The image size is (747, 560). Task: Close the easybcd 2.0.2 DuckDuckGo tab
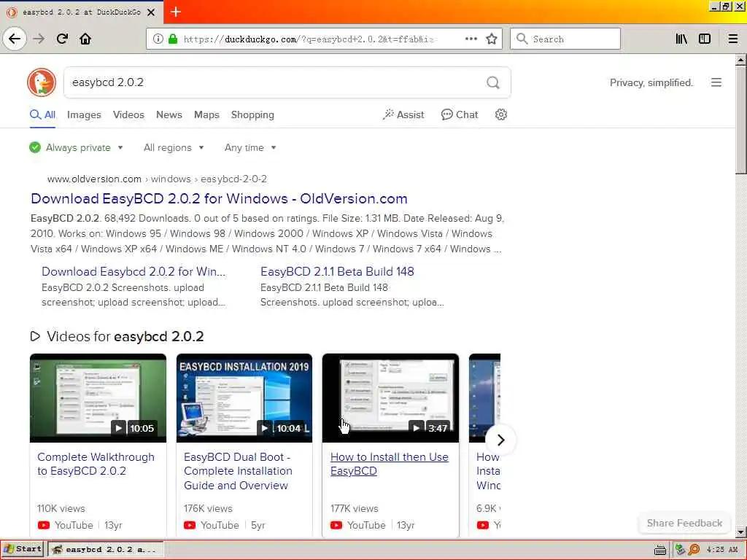[x=150, y=12]
